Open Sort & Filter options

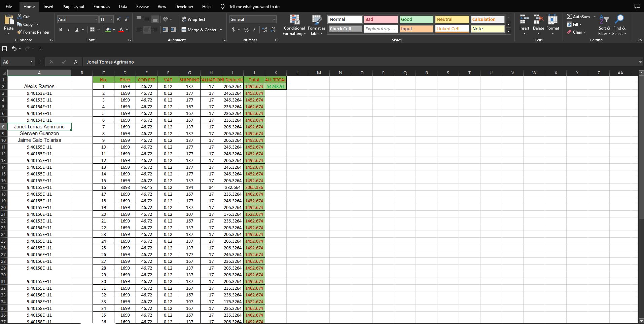tap(604, 25)
